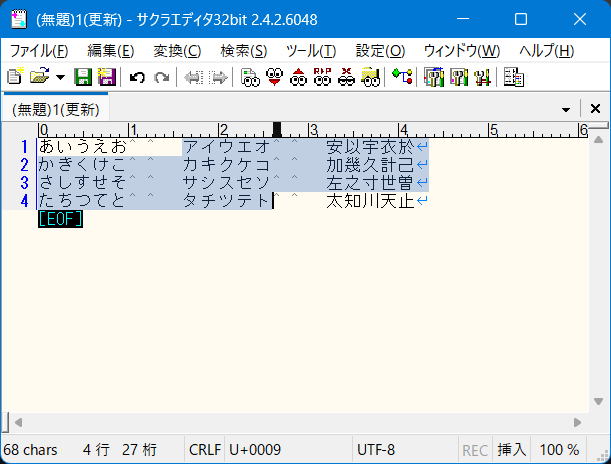Click the text アイウエオ on line 1
611x464 pixels.
227,146
